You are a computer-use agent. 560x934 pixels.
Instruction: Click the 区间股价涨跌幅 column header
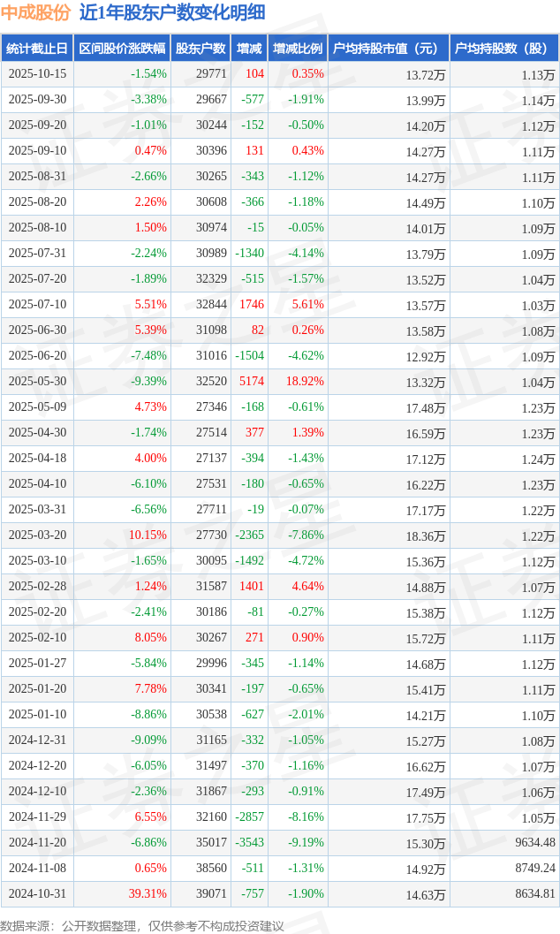[122, 49]
